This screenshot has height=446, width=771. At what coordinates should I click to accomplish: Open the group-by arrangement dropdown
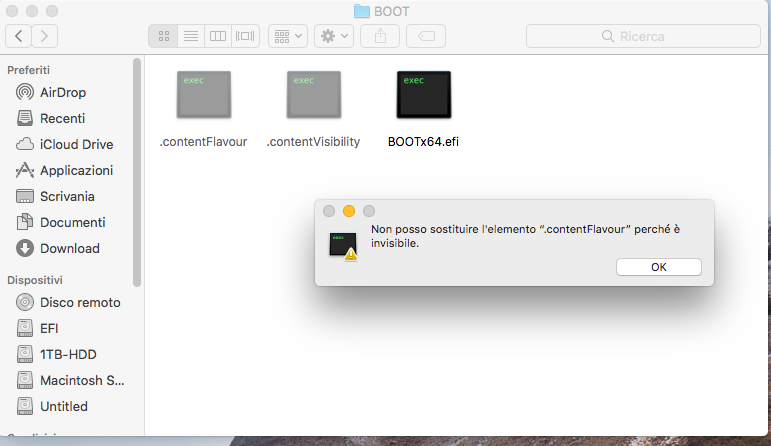click(x=288, y=36)
